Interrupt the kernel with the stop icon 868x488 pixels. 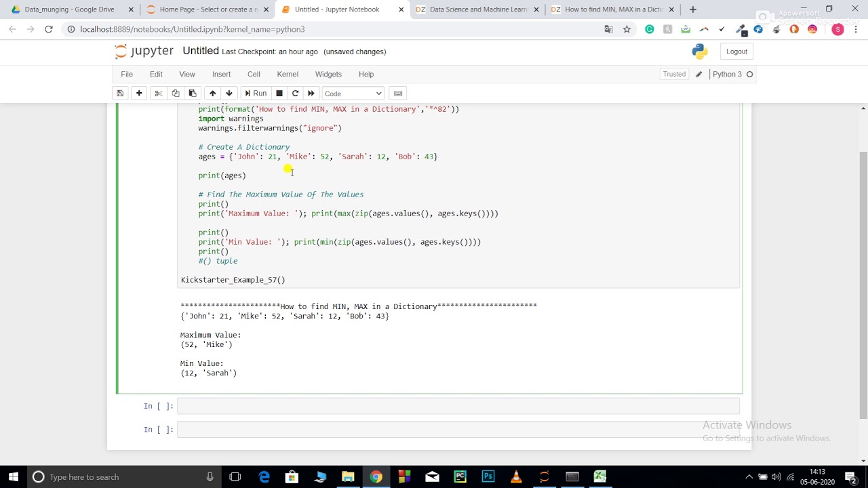279,94
